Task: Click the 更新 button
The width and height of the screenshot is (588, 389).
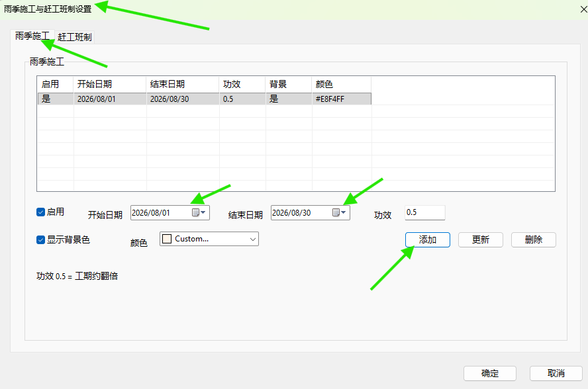Action: coord(480,240)
